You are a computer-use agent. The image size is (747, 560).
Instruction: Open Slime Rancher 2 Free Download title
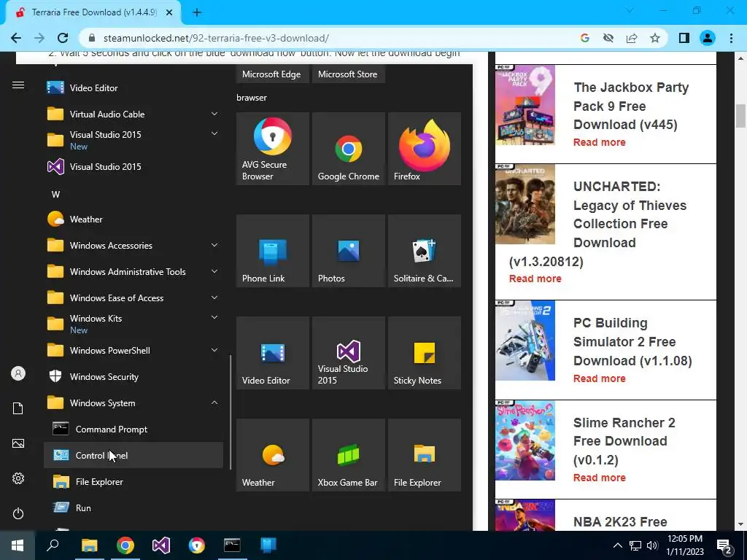[x=624, y=441]
